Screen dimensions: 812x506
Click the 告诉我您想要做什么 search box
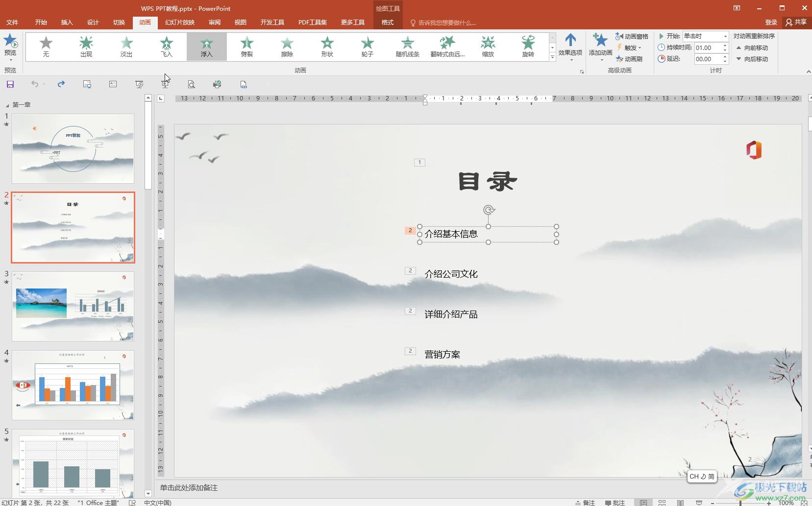coord(443,23)
